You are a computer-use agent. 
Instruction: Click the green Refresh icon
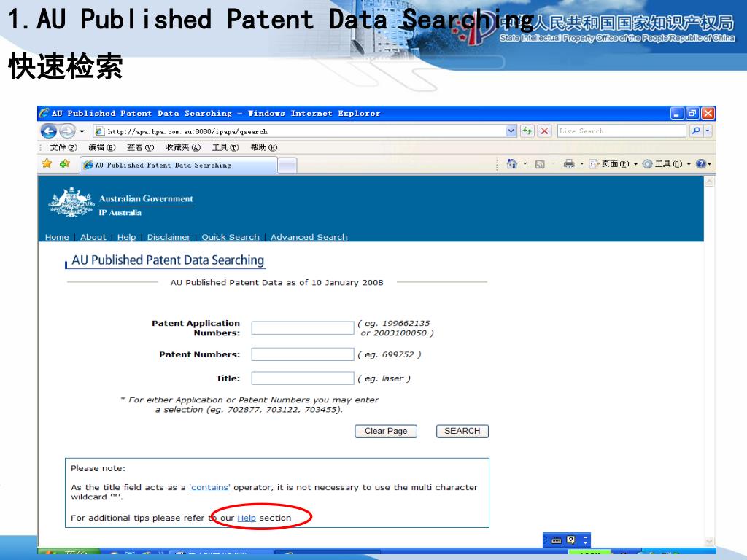[527, 131]
